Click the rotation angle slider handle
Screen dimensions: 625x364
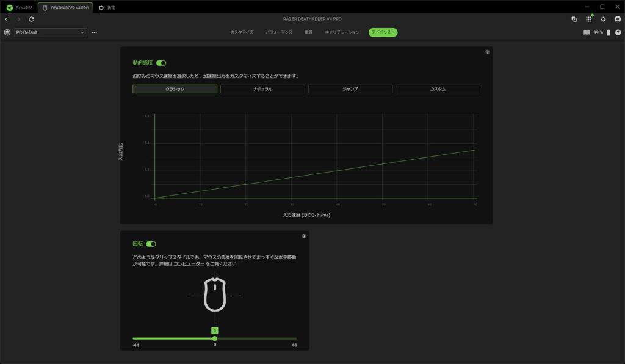[x=215, y=338]
